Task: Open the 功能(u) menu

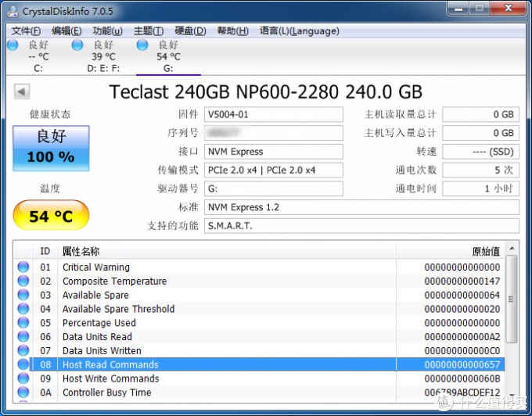Action: (x=107, y=30)
